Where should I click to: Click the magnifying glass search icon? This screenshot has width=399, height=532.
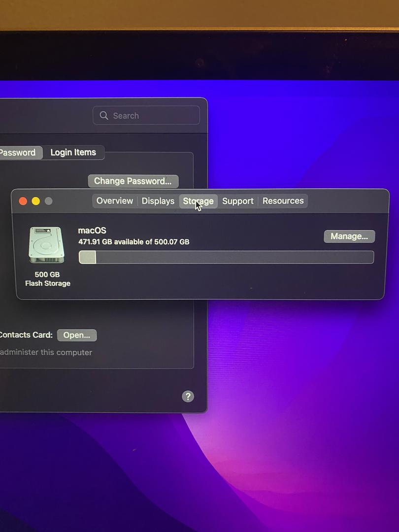pyautogui.click(x=104, y=115)
